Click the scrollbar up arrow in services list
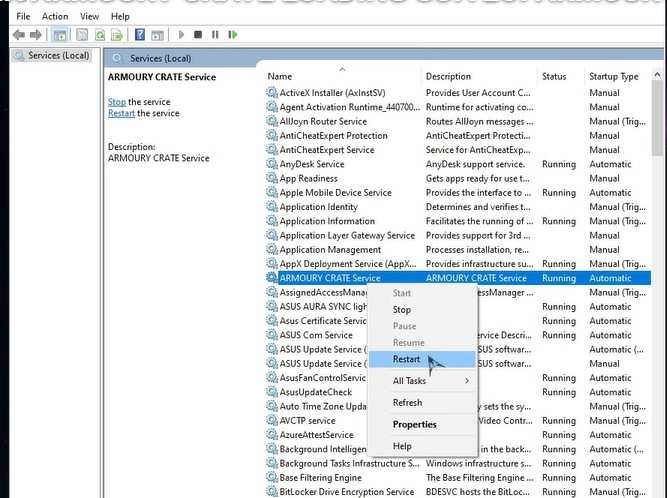The height and width of the screenshot is (498, 667). (657, 75)
